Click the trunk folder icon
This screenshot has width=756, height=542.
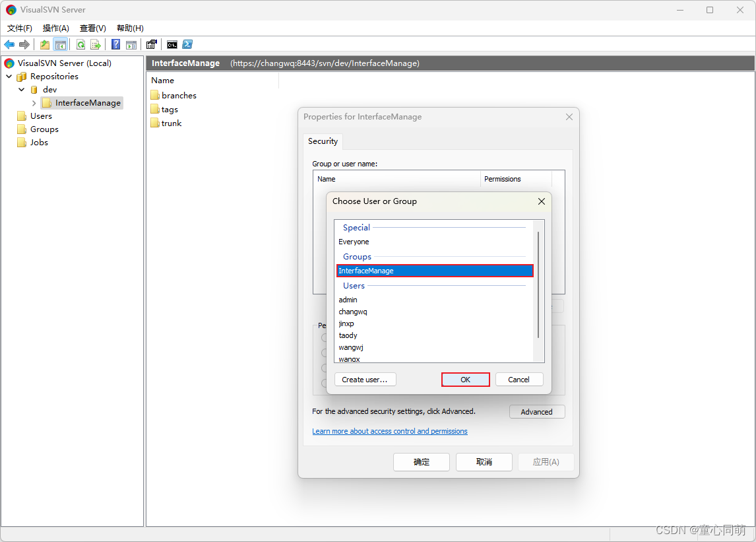point(155,123)
